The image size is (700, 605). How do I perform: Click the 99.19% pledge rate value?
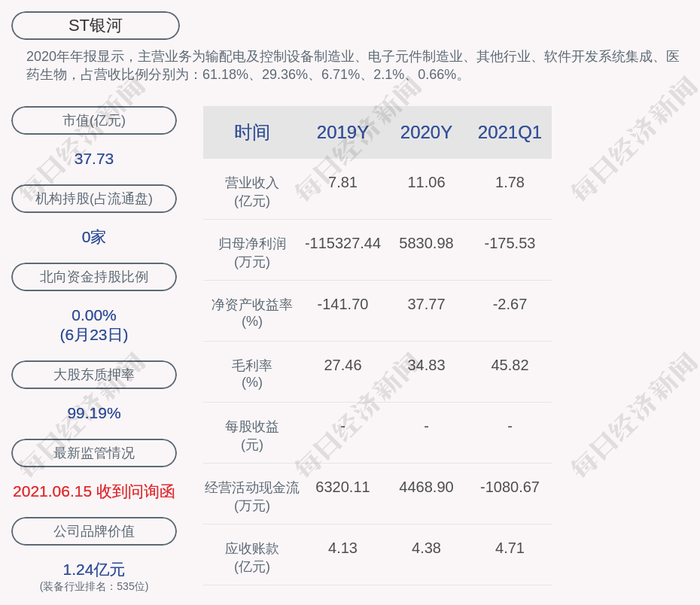[94, 413]
